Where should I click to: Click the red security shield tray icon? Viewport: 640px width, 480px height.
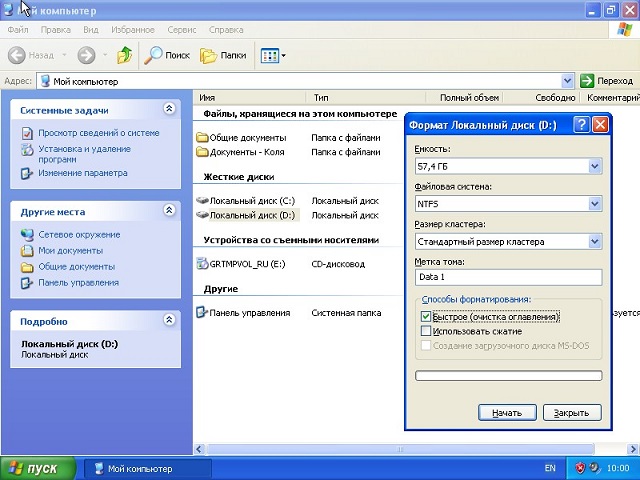pyautogui.click(x=580, y=468)
